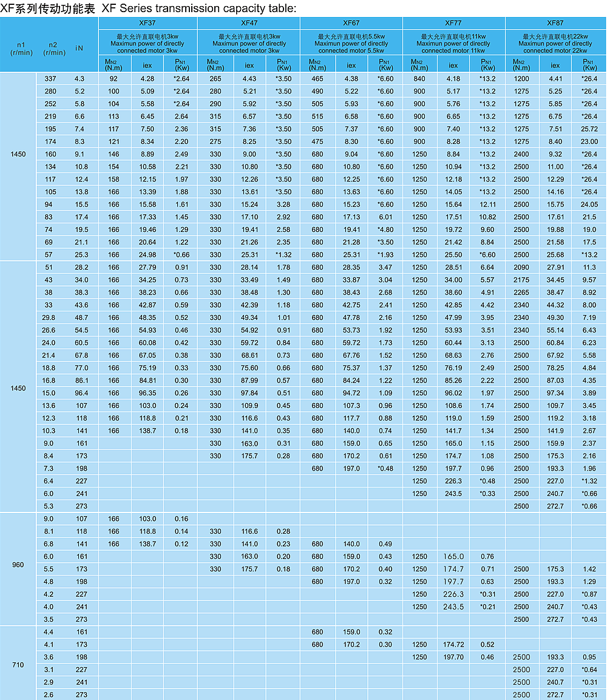Select the XF77 model header

[453, 23]
